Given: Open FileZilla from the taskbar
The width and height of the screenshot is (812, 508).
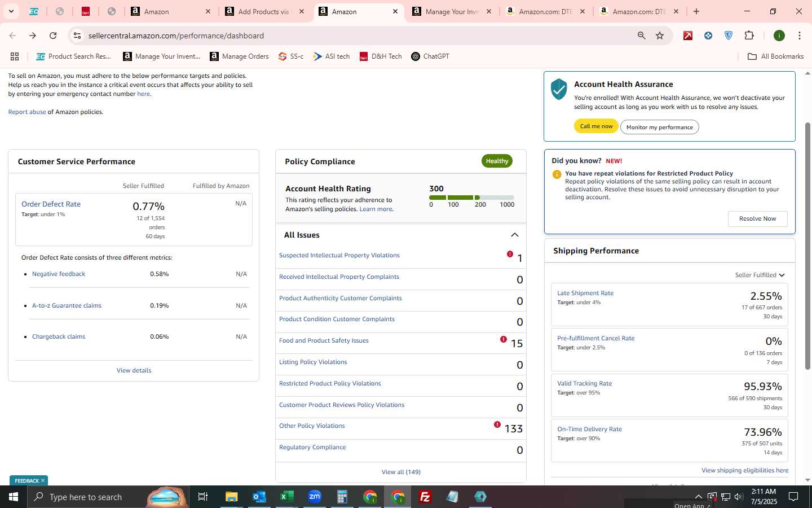Looking at the screenshot, I should 425,497.
